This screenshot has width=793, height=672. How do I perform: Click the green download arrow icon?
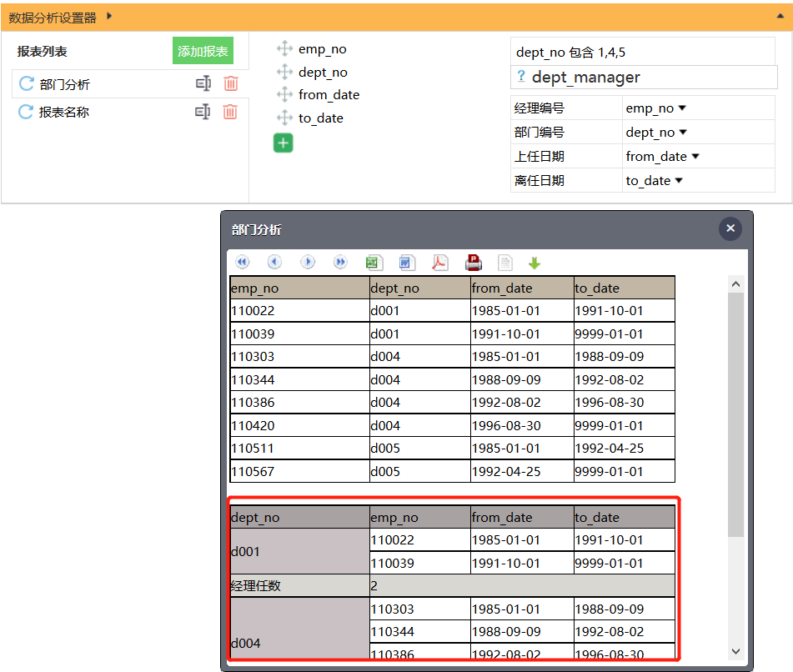(x=535, y=263)
